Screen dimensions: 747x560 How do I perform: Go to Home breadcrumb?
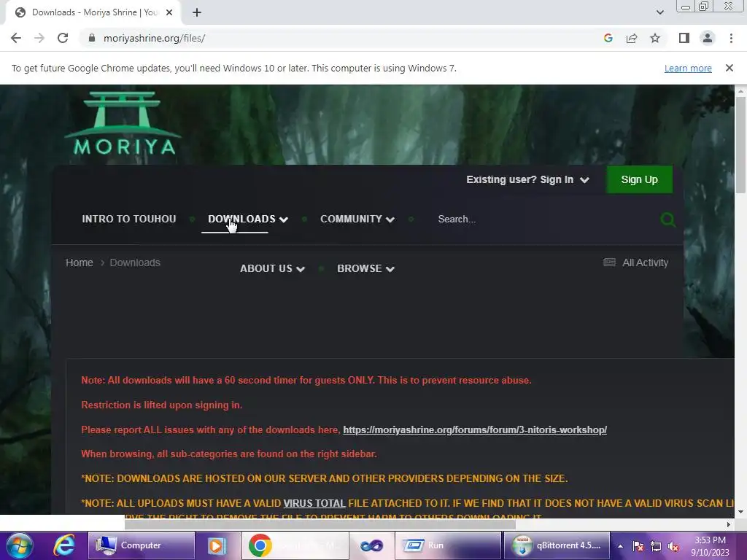[79, 262]
